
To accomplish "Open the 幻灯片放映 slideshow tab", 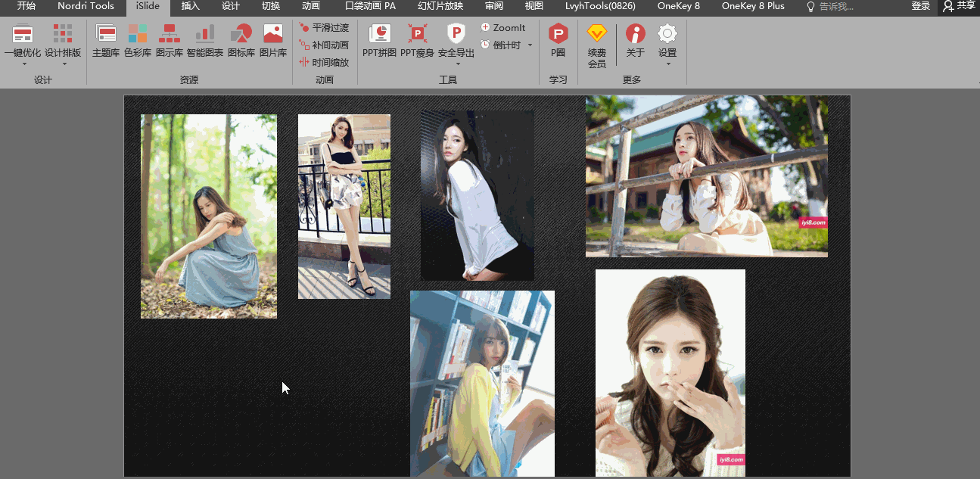I will pyautogui.click(x=440, y=6).
